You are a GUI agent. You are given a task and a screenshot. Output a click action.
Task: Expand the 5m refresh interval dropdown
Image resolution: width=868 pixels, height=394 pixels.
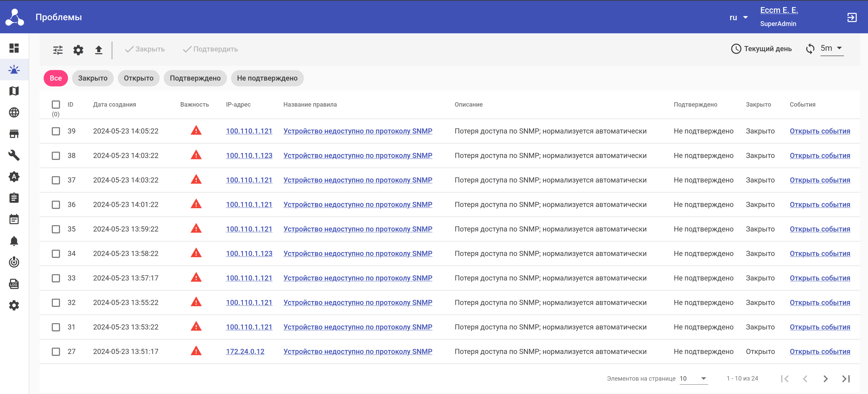point(832,48)
